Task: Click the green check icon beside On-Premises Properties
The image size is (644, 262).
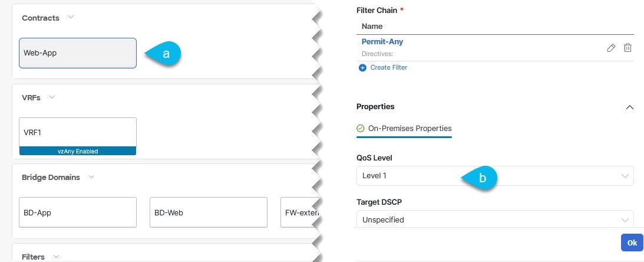Action: (x=360, y=128)
